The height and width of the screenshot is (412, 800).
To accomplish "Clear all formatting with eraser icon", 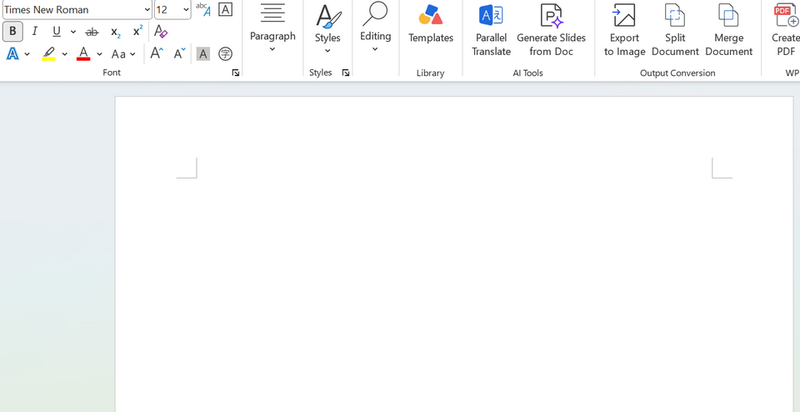I will point(161,32).
